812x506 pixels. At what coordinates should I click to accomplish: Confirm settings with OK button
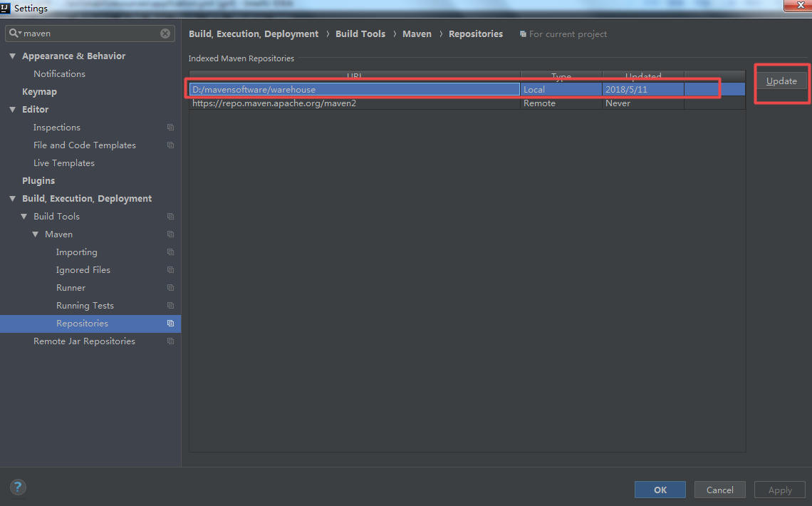pos(660,490)
